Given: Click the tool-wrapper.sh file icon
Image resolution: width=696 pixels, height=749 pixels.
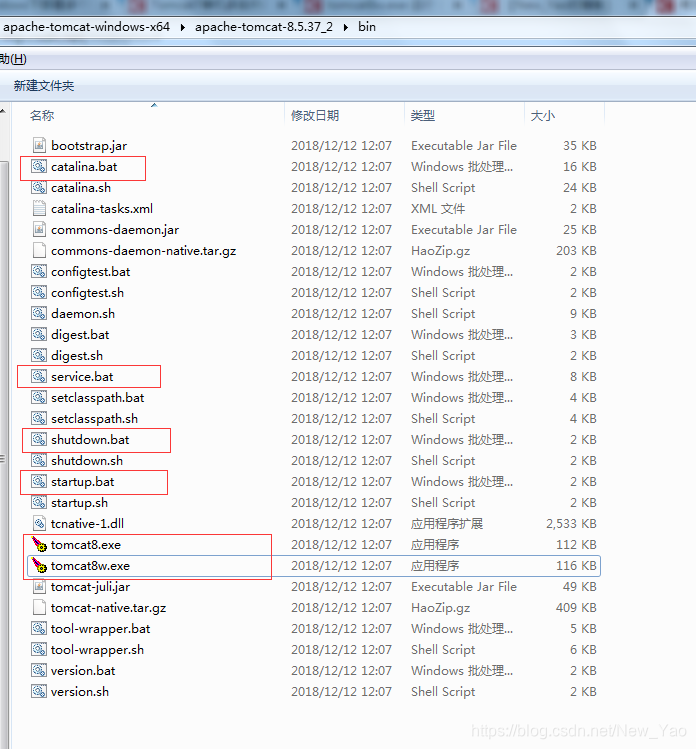Looking at the screenshot, I should point(39,650).
